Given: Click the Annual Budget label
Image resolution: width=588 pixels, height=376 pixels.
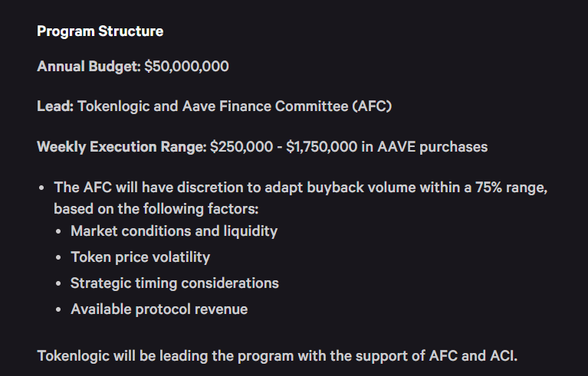Looking at the screenshot, I should tap(88, 67).
